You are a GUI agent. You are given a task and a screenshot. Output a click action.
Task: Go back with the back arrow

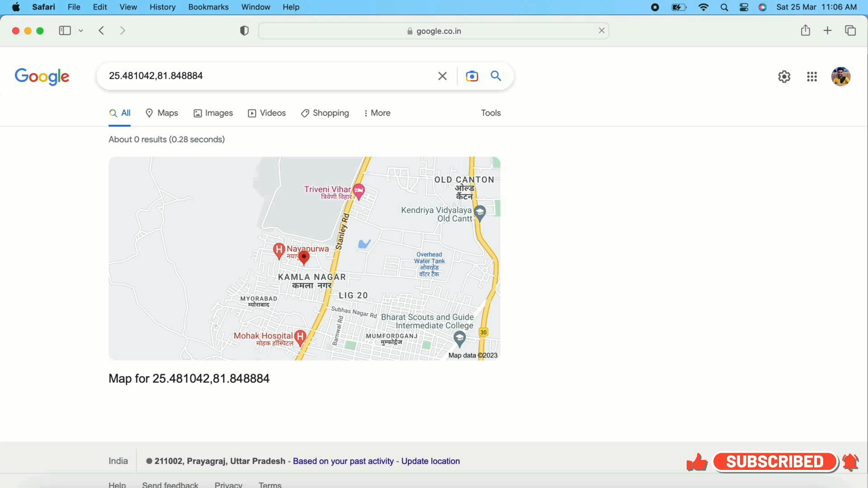[x=101, y=31]
